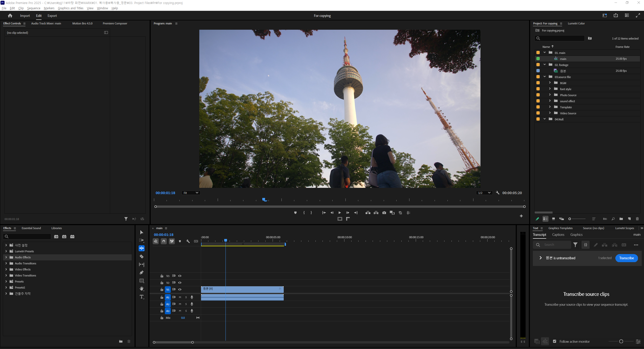This screenshot has width=644, height=349.
Task: Open the Sequence menu
Action: click(x=34, y=8)
